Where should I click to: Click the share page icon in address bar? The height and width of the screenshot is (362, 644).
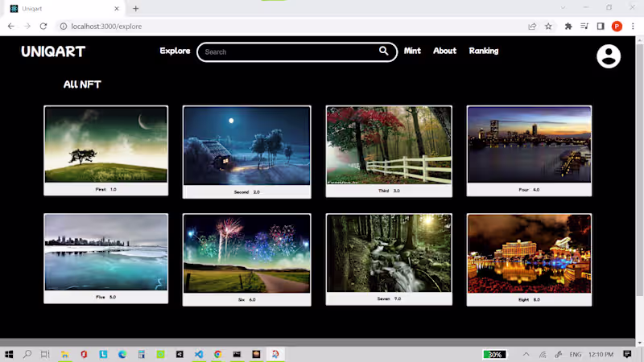point(532,27)
